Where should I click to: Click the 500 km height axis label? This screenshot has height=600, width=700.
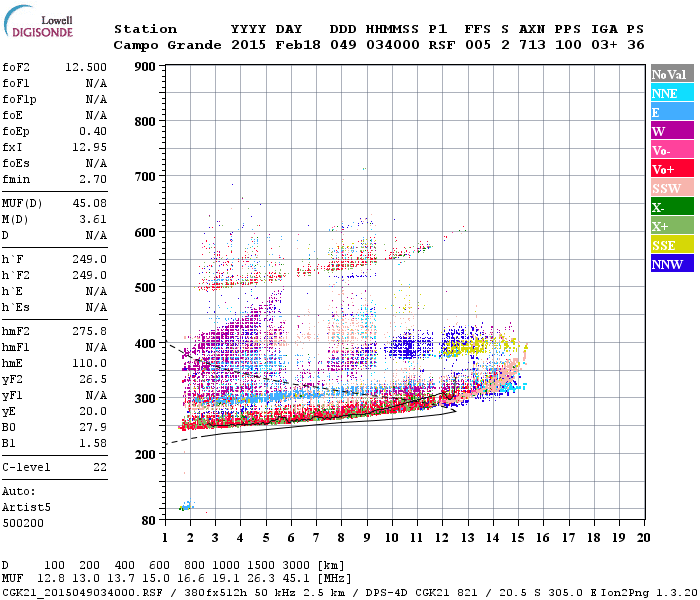pos(145,287)
